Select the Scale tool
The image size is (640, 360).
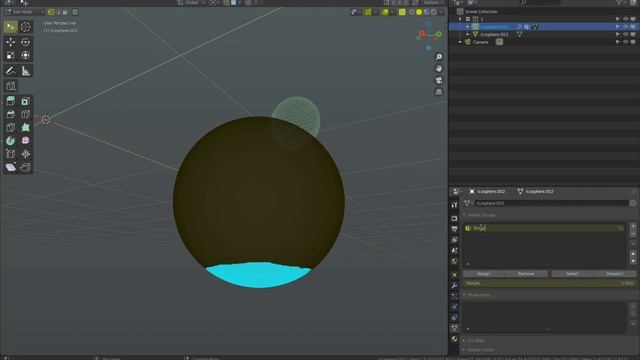coord(11,55)
